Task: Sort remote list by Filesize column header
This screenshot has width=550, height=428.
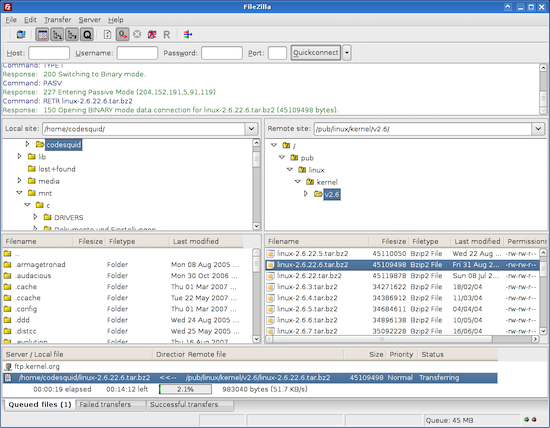Action: point(389,241)
